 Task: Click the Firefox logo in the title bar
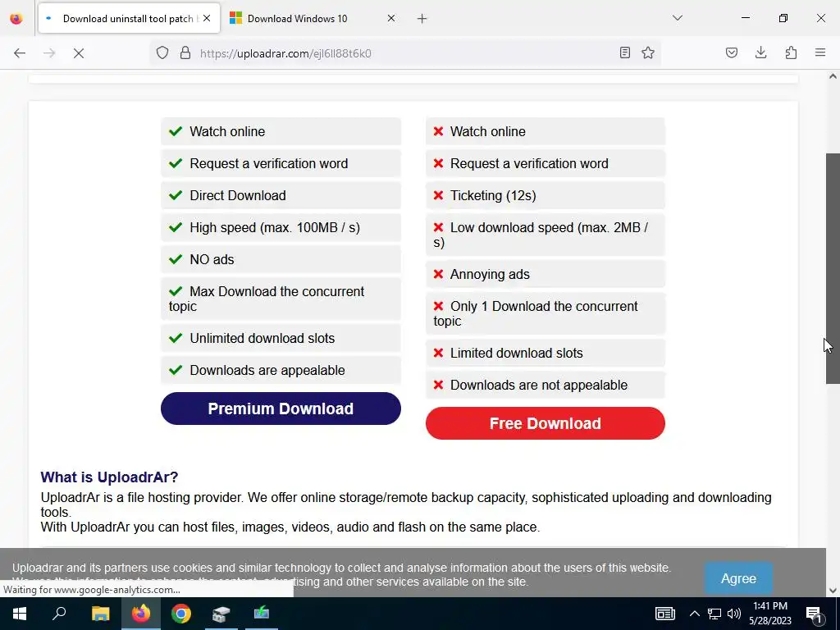(x=16, y=19)
